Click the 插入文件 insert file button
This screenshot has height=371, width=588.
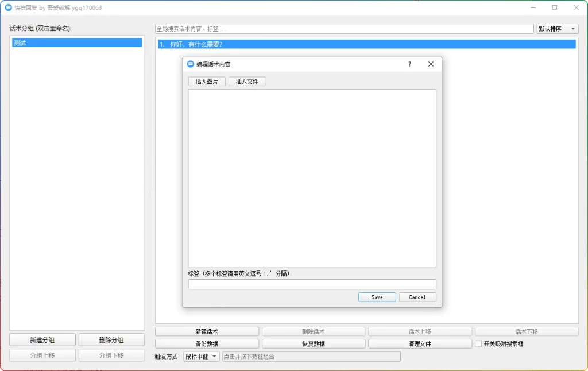pyautogui.click(x=247, y=81)
